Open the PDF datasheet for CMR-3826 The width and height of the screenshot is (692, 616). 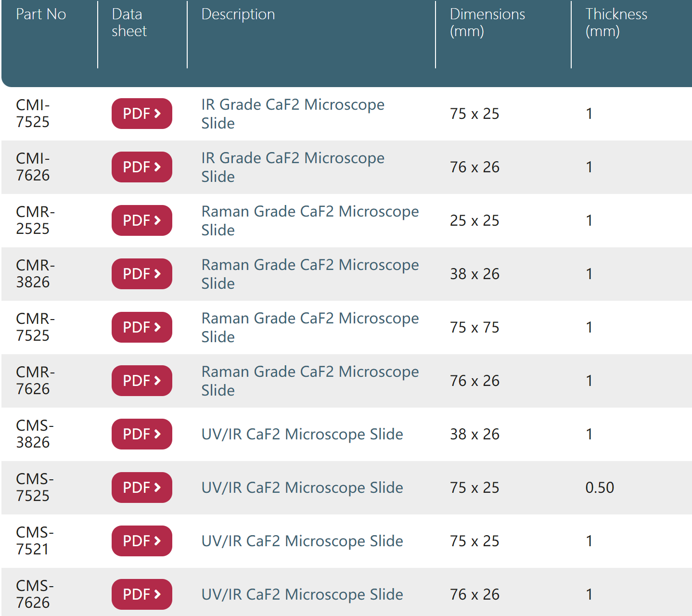tap(141, 274)
